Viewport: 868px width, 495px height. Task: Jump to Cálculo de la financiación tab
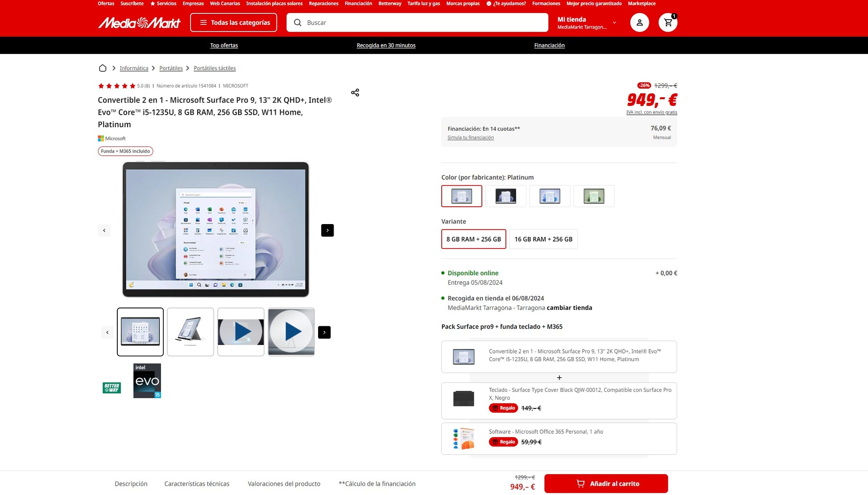point(377,483)
